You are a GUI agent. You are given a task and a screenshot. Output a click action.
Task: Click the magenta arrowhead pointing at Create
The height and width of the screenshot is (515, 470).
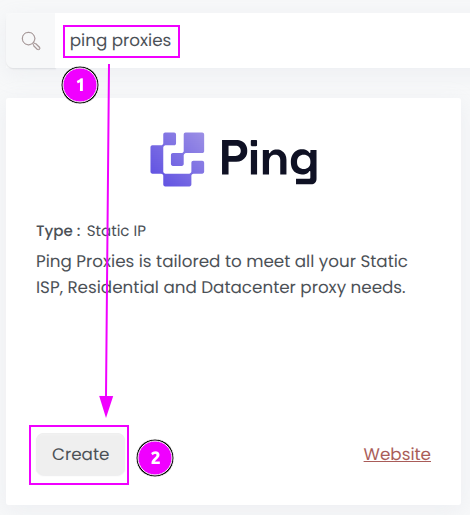(x=106, y=406)
